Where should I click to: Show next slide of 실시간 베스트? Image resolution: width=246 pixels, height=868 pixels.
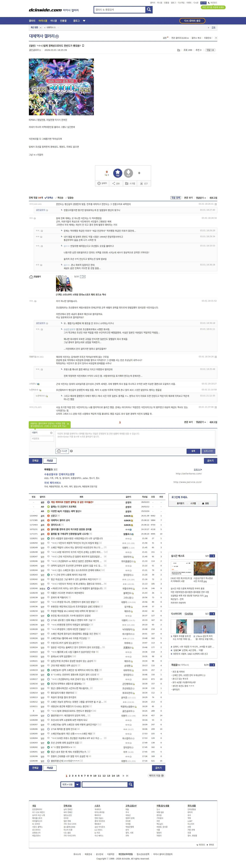point(214,556)
